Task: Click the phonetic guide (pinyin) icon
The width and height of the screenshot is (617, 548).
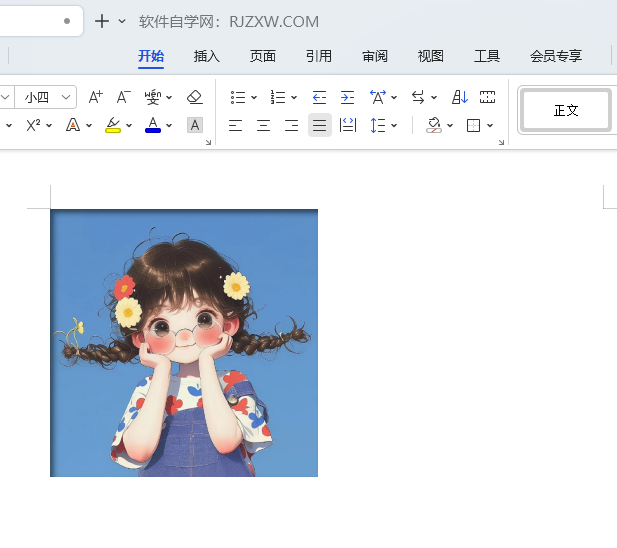Action: (x=153, y=97)
